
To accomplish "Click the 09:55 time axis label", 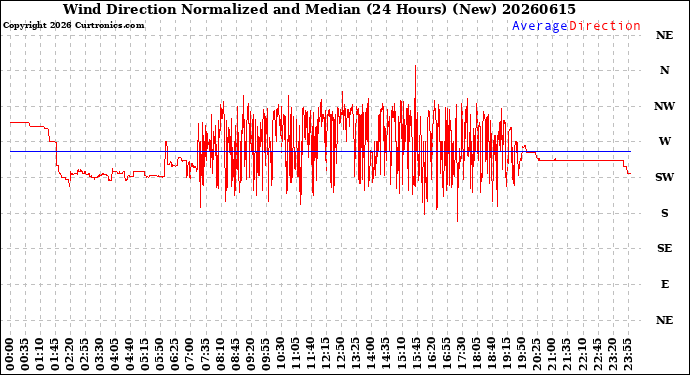I will point(266,355).
